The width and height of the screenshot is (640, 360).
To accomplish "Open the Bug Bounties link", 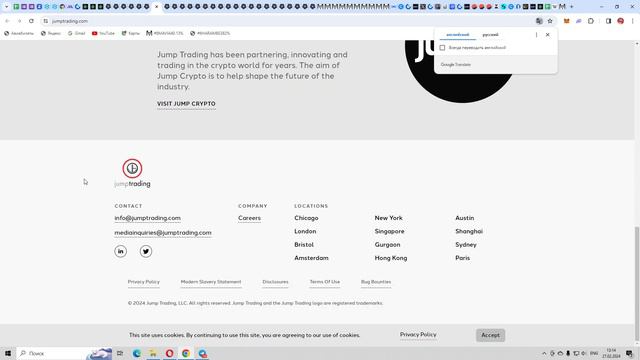I will pyautogui.click(x=376, y=282).
